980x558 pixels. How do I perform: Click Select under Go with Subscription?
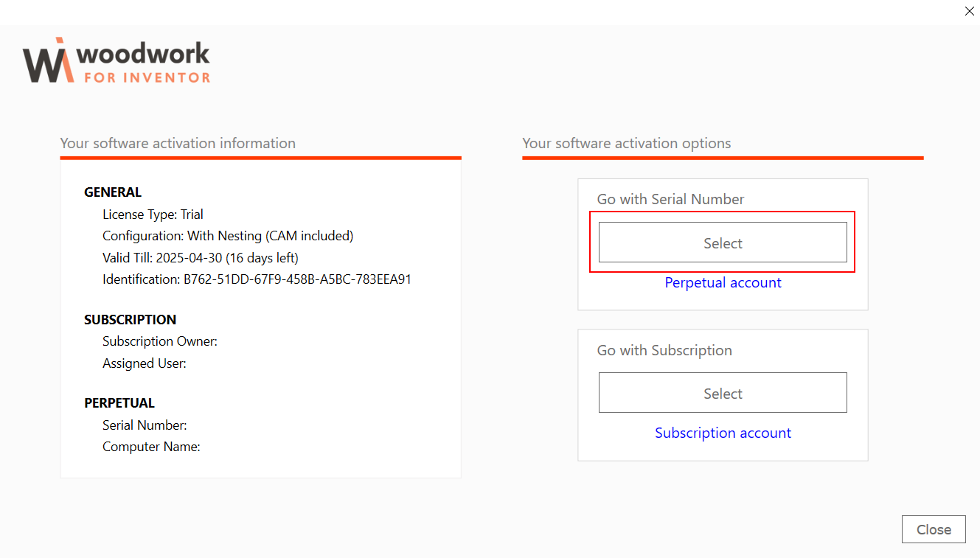click(x=723, y=393)
